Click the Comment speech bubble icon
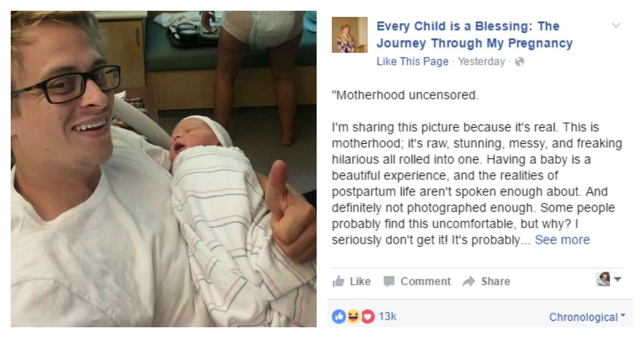 pyautogui.click(x=389, y=282)
